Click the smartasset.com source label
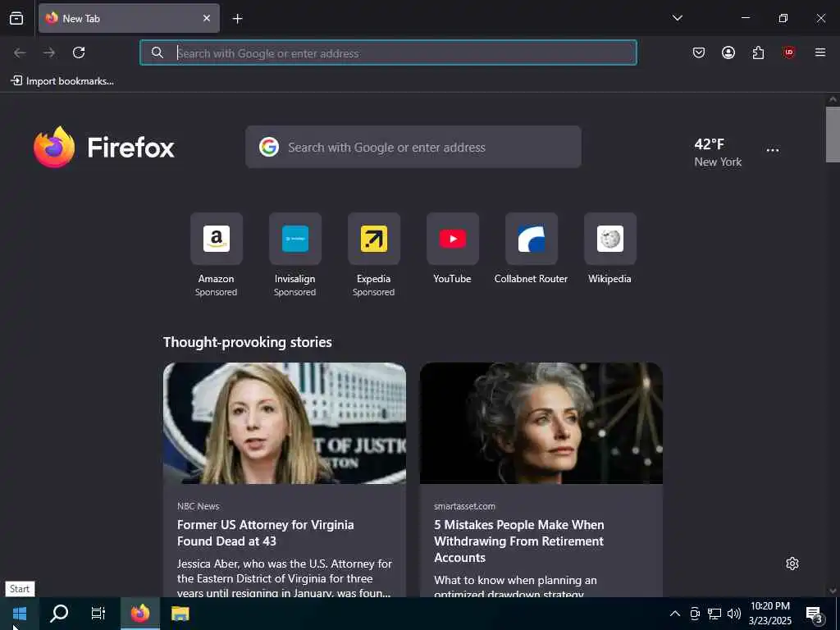Image resolution: width=840 pixels, height=630 pixels. [x=464, y=506]
